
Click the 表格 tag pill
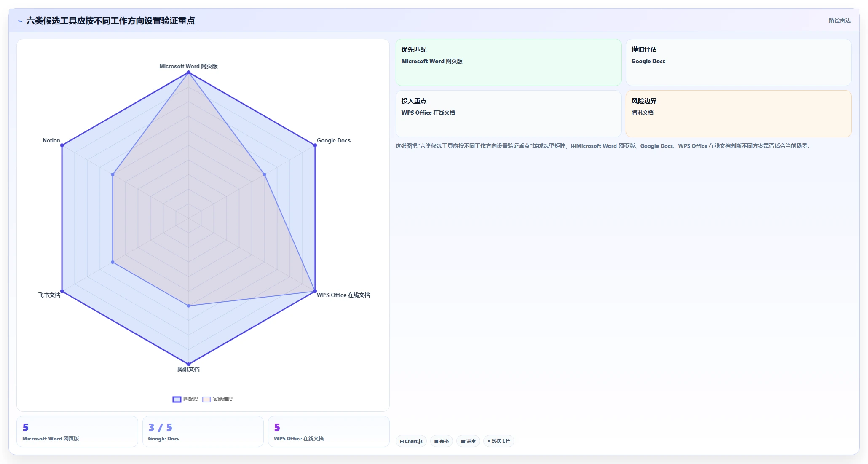coord(442,441)
